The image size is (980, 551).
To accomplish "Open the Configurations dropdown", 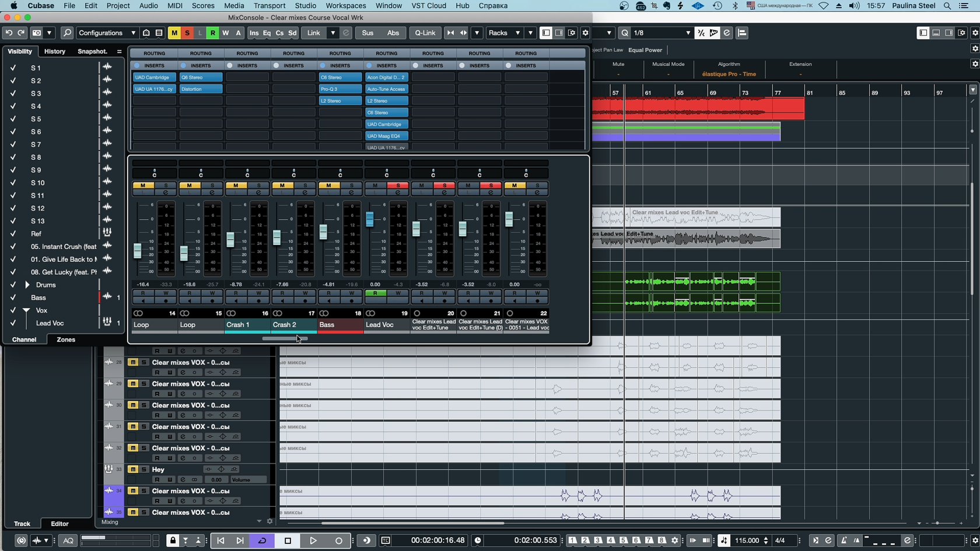I will click(x=107, y=33).
